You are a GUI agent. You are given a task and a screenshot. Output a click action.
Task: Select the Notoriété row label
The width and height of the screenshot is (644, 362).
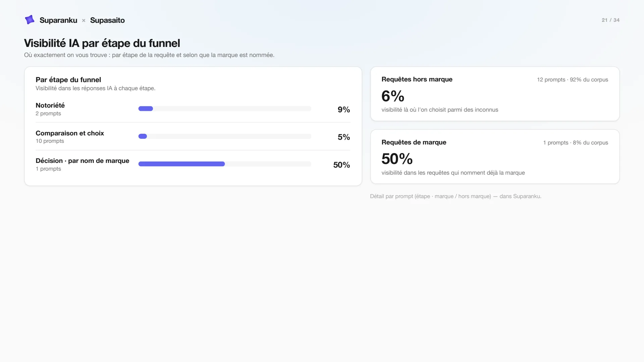click(50, 105)
